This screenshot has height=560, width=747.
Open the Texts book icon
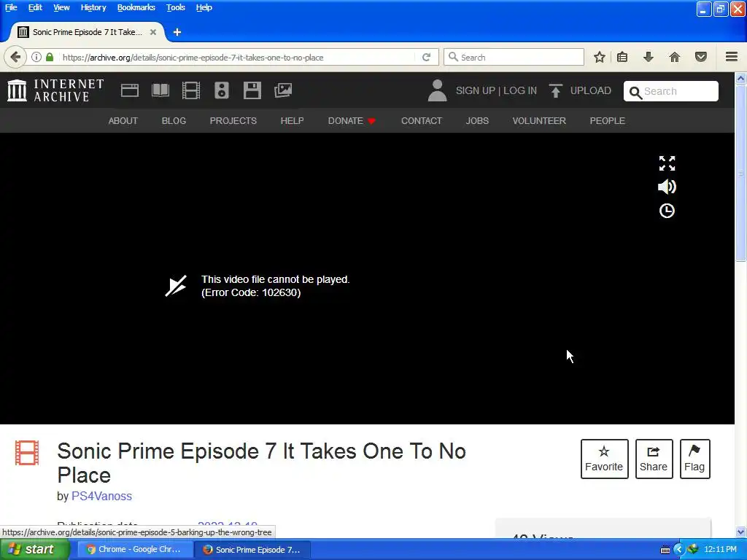pyautogui.click(x=160, y=90)
